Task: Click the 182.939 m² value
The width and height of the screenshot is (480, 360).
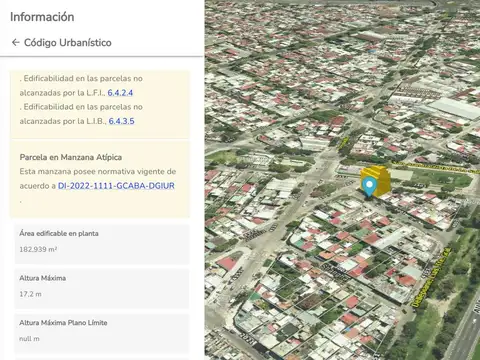Action: coord(38,249)
